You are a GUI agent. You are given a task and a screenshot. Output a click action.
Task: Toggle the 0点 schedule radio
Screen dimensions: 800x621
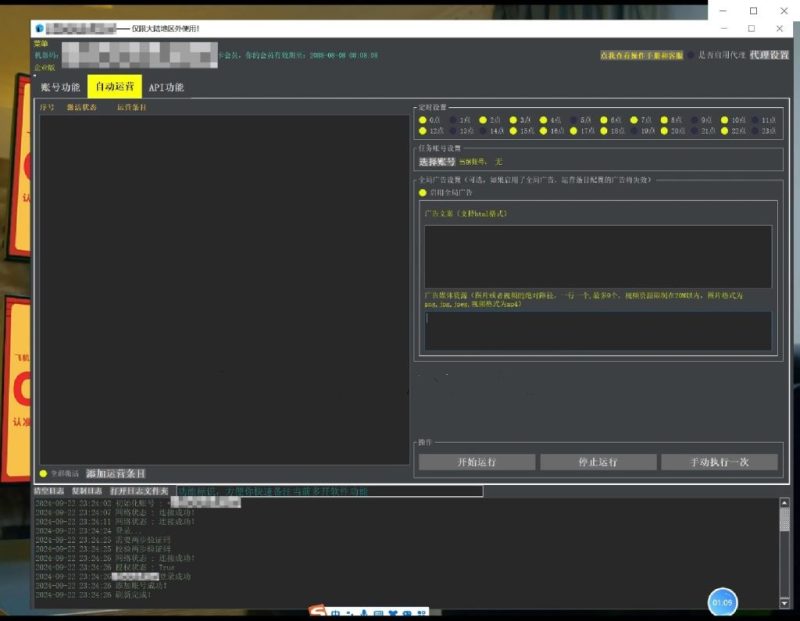[x=423, y=120]
